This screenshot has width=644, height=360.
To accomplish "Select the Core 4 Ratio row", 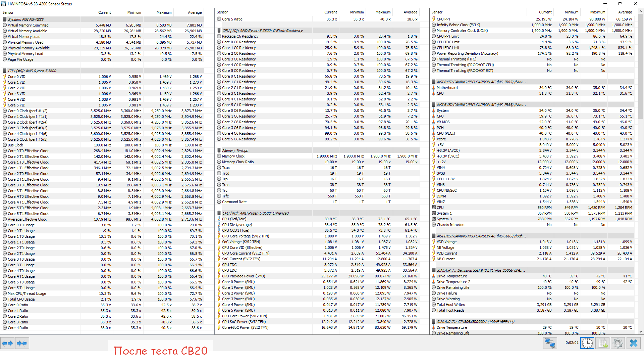I will click(103, 328).
